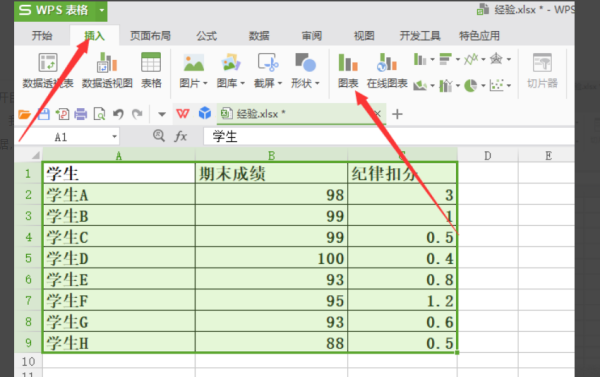Insert a 数据透视图 pivot chart

[107, 70]
